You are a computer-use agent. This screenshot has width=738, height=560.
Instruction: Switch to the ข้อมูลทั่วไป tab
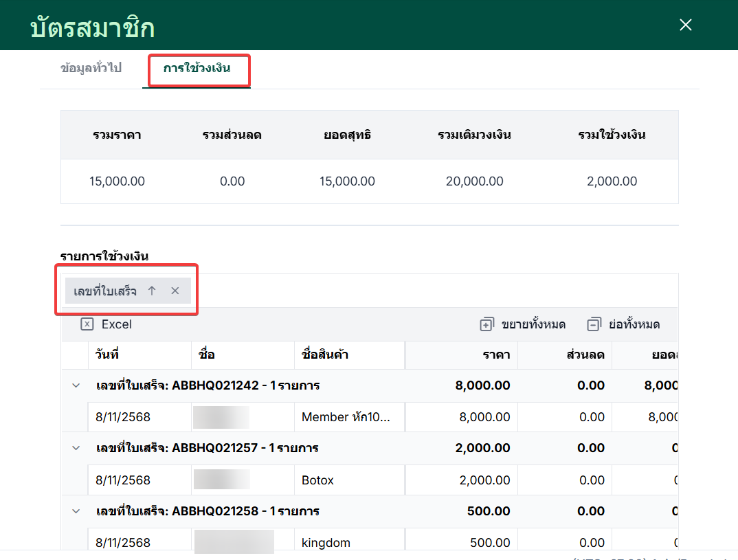pos(91,68)
